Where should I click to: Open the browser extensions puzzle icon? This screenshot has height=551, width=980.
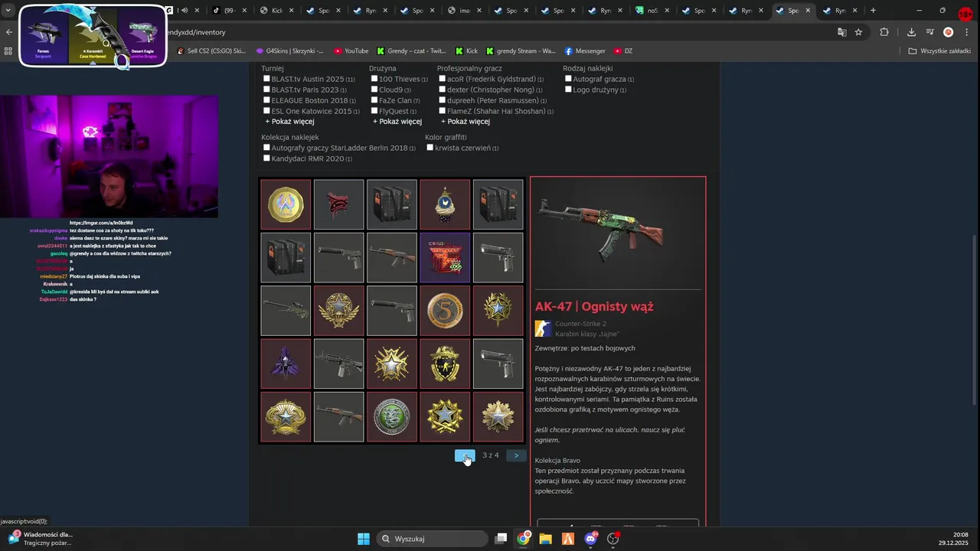[x=884, y=32]
